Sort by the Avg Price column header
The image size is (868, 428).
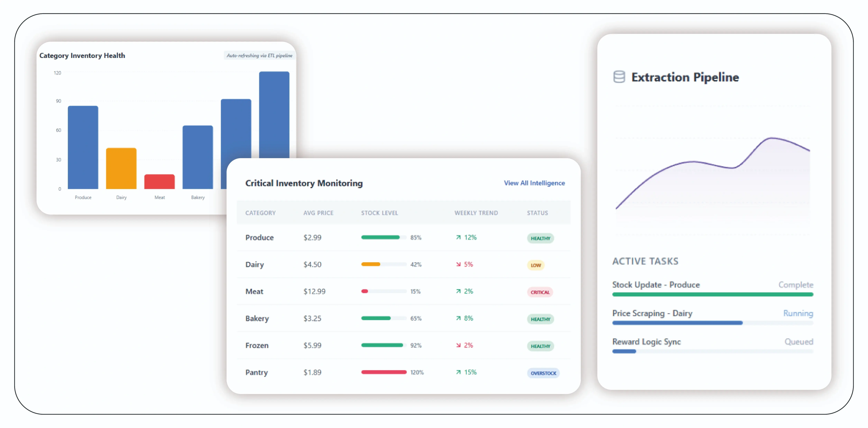(318, 213)
